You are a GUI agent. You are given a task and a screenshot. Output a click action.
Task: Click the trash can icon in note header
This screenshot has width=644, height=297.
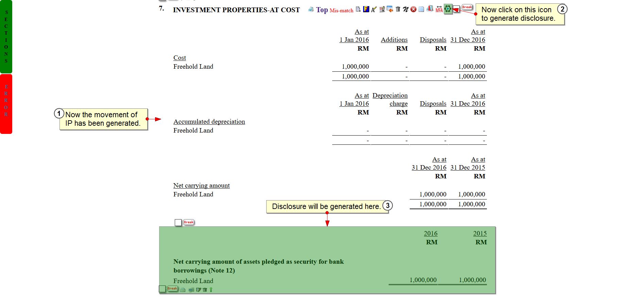[x=398, y=9]
